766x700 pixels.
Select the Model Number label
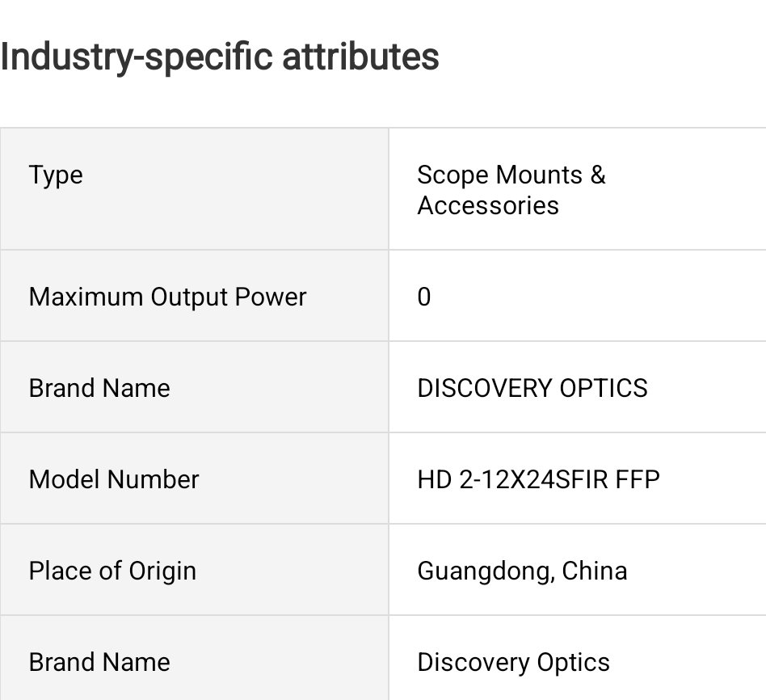(114, 479)
